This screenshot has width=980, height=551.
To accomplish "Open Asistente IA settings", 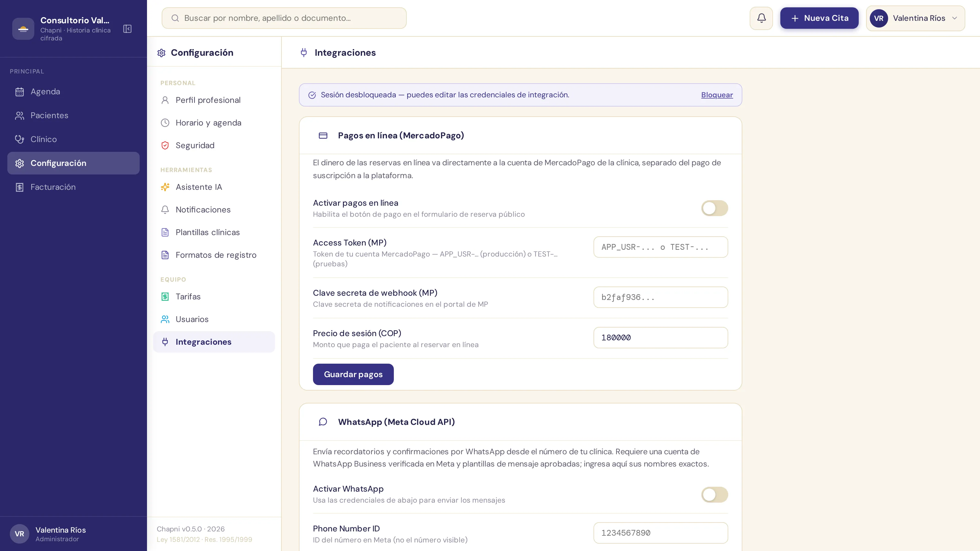I will point(214,187).
